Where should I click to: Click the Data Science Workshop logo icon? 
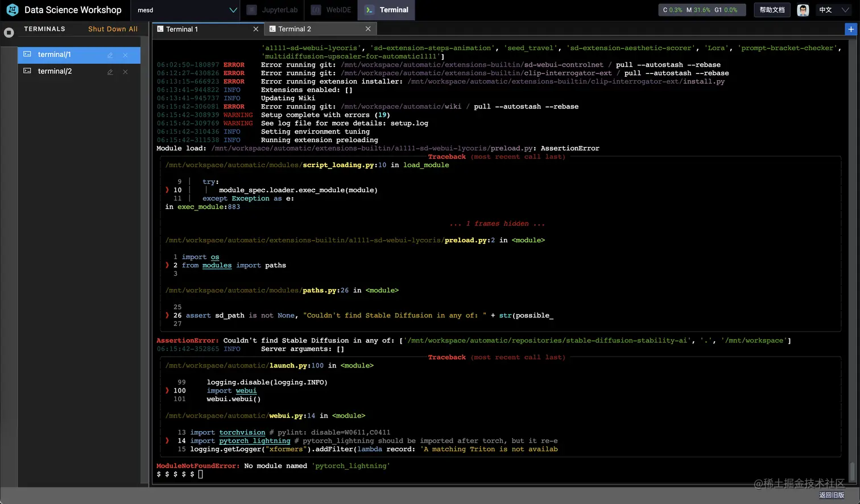(x=12, y=10)
